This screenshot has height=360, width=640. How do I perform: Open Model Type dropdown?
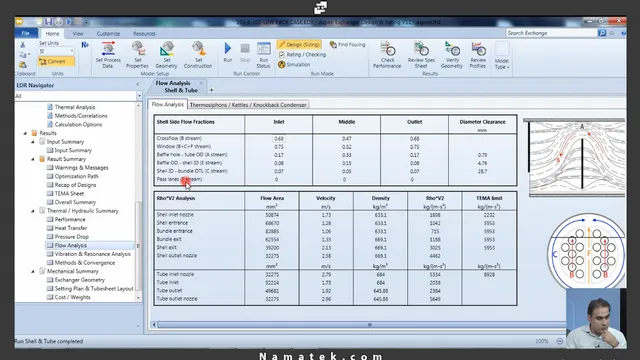coord(502,56)
